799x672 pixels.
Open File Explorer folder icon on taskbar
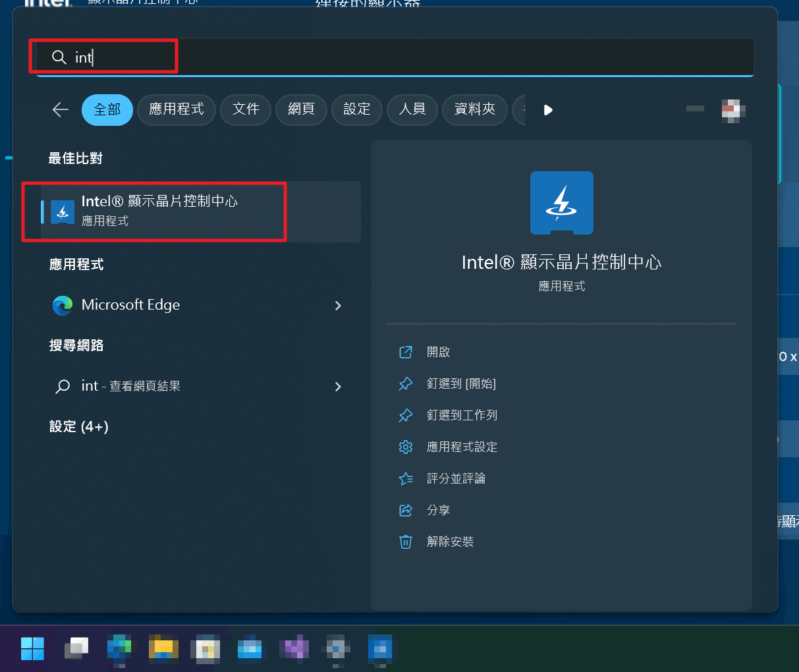tap(163, 648)
